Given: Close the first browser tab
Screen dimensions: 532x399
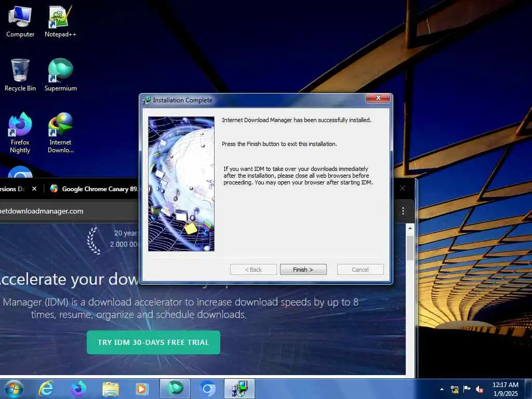Looking at the screenshot, I should (34, 189).
